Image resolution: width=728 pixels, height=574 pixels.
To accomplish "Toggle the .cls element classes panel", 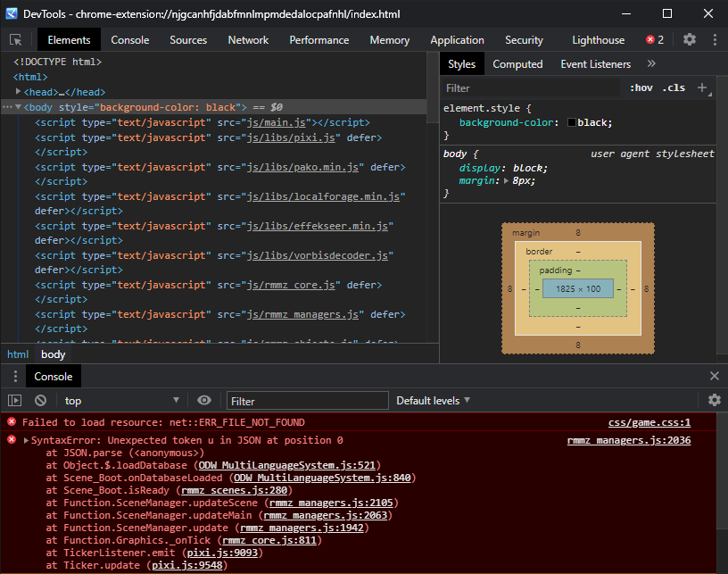I will click(x=674, y=87).
